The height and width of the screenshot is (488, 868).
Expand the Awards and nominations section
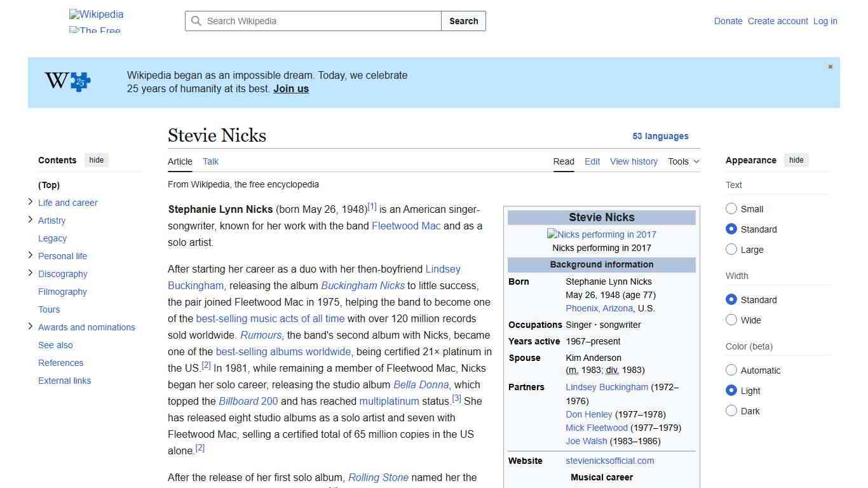[x=30, y=327]
